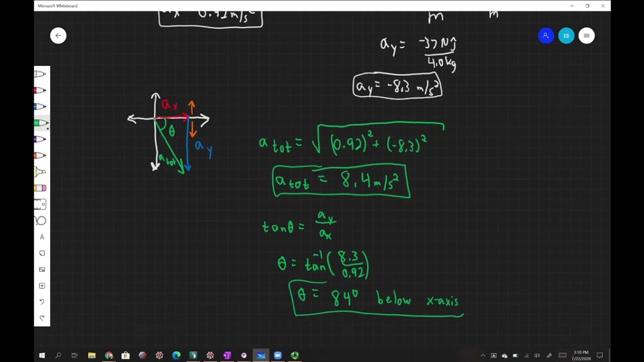644x362 pixels.
Task: Minimize the Microsoft Whiteboard window
Action: click(572, 6)
